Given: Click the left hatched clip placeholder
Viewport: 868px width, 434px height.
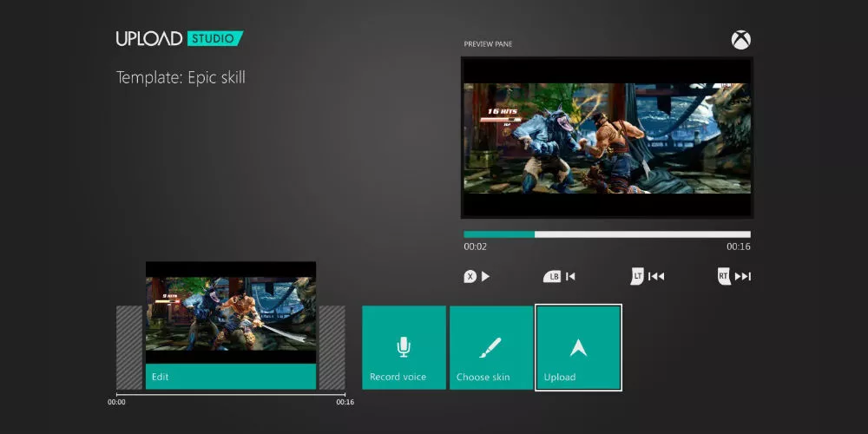Looking at the screenshot, I should point(129,348).
